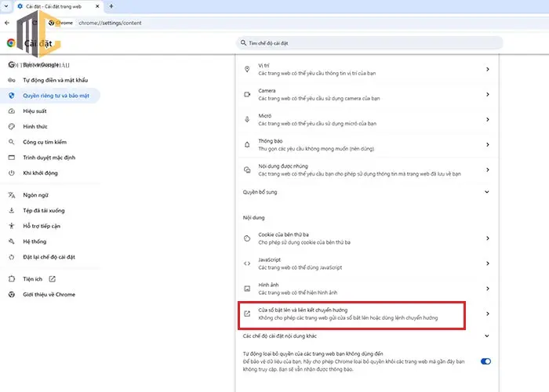
Task: Click the popup icon in Cửa sổ bật lên row
Action: point(247,314)
